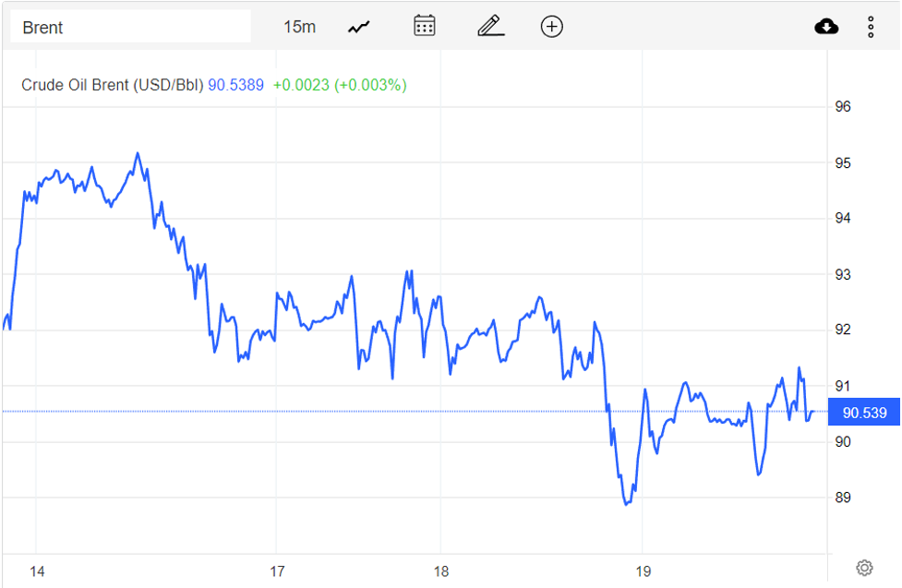
Task: Click the 93 label on the price axis
Action: pos(842,274)
